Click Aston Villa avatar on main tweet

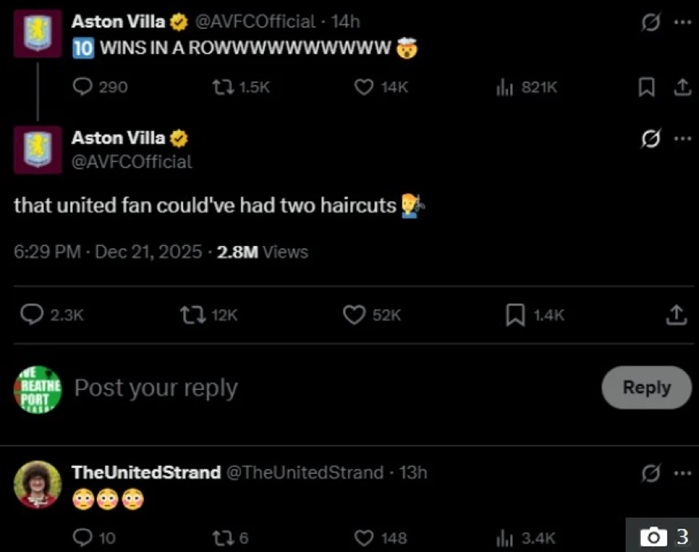[x=38, y=152]
